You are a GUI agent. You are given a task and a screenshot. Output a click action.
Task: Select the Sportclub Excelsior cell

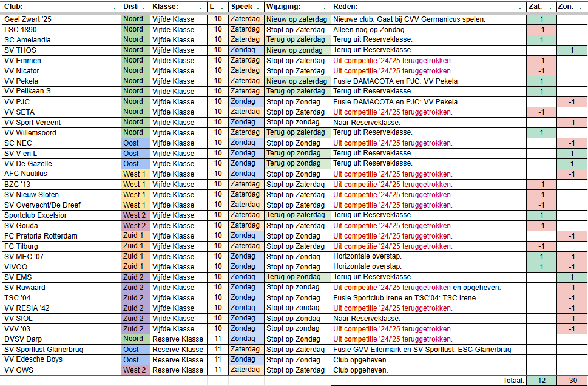click(61, 215)
